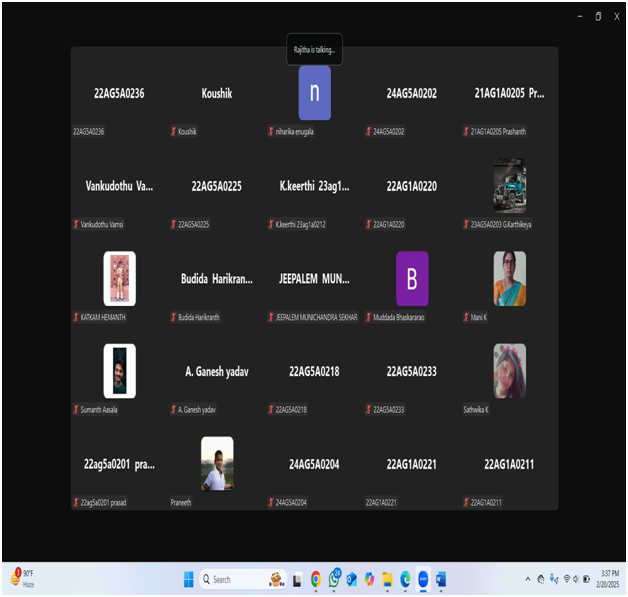Open WhatsApp from the taskbar
The height and width of the screenshot is (597, 628).
point(335,579)
